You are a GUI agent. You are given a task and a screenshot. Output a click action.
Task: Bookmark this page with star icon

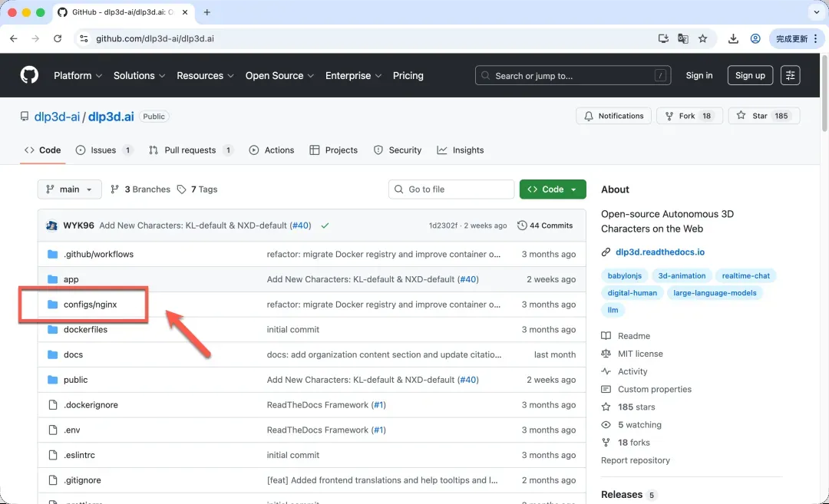click(702, 38)
